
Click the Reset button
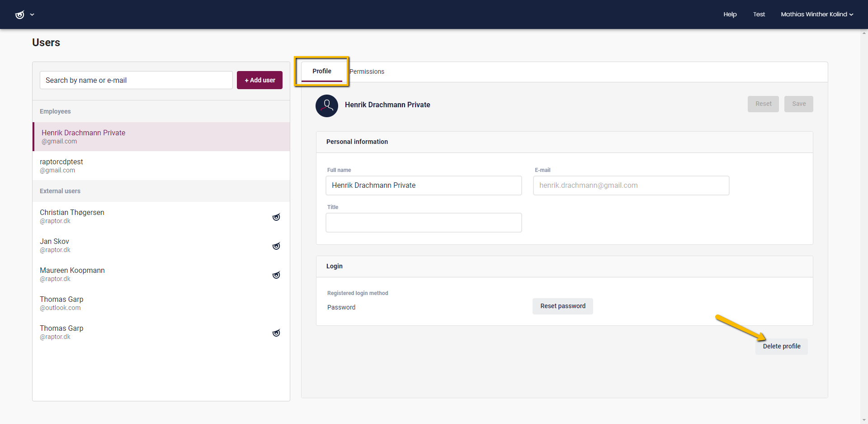click(x=763, y=104)
